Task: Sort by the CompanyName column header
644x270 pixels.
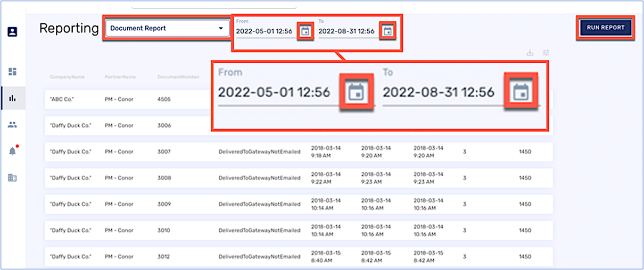Action: tap(67, 77)
